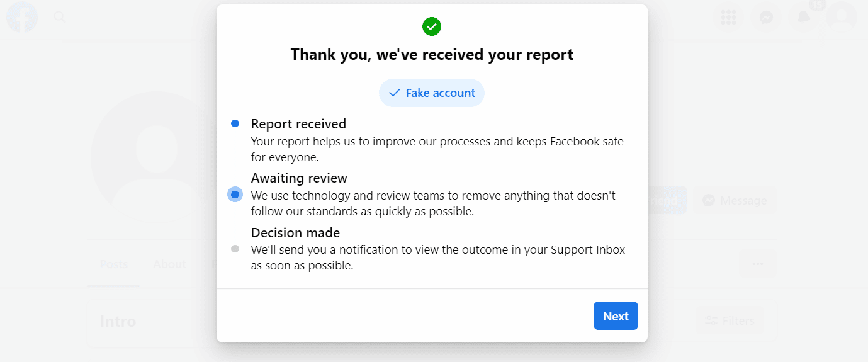Screen dimensions: 868x362
Task: Click the account profile avatar in top bar
Action: [842, 17]
